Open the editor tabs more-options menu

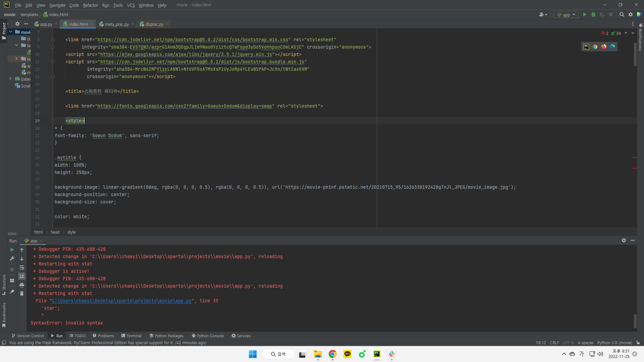[x=633, y=24]
